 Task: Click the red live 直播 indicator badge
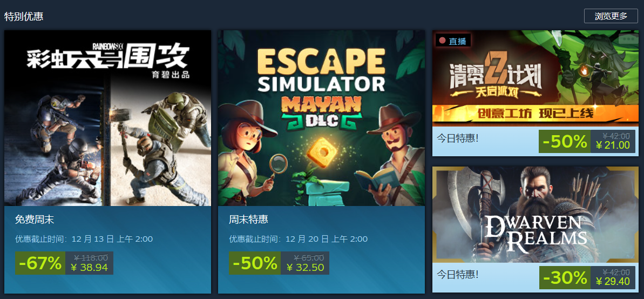point(453,41)
